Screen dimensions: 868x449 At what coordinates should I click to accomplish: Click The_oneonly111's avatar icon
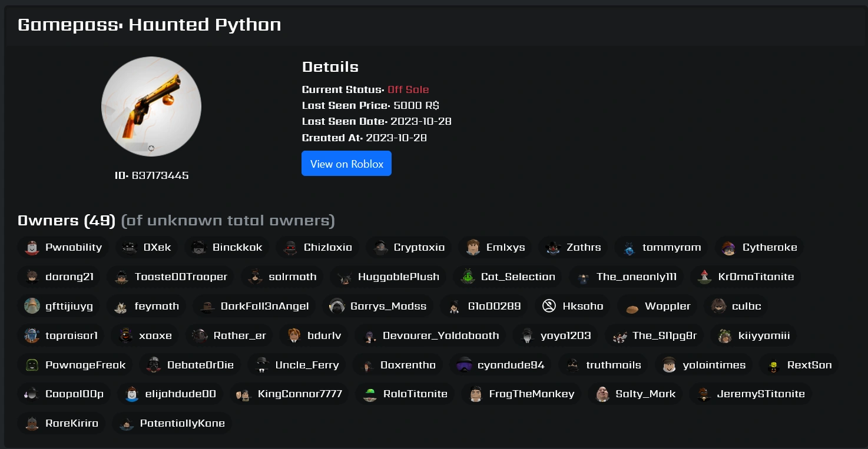click(583, 277)
